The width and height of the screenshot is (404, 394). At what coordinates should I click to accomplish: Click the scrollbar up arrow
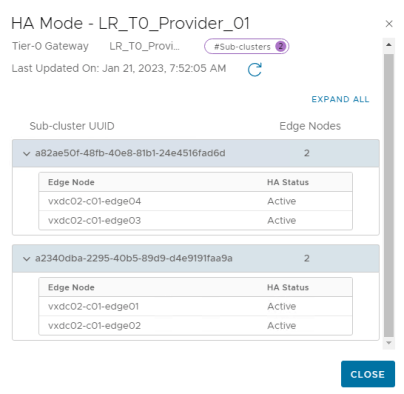389,44
